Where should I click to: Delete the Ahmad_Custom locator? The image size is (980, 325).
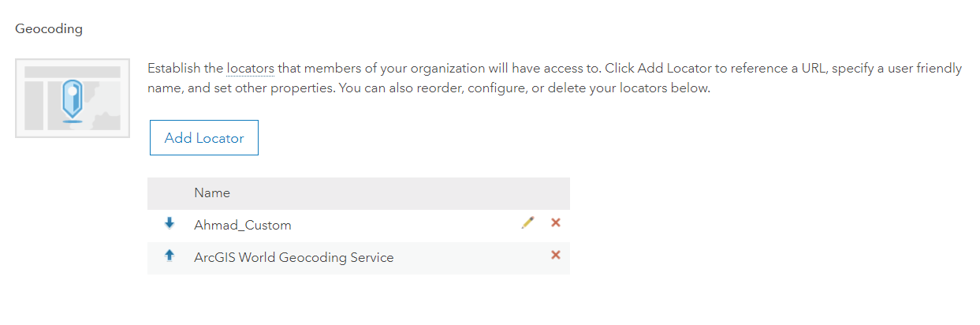click(556, 223)
